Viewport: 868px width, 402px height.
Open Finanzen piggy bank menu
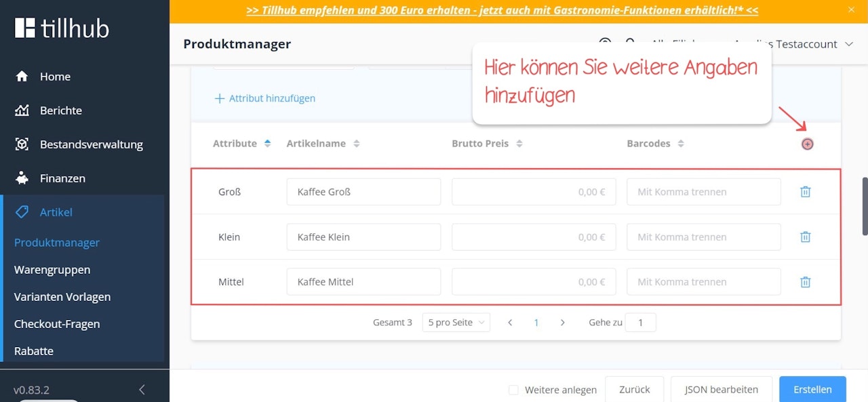[x=22, y=178]
